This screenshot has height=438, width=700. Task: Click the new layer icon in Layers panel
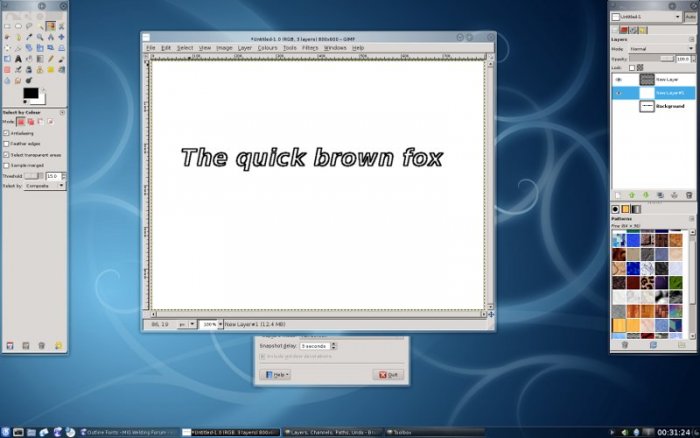[x=618, y=195]
